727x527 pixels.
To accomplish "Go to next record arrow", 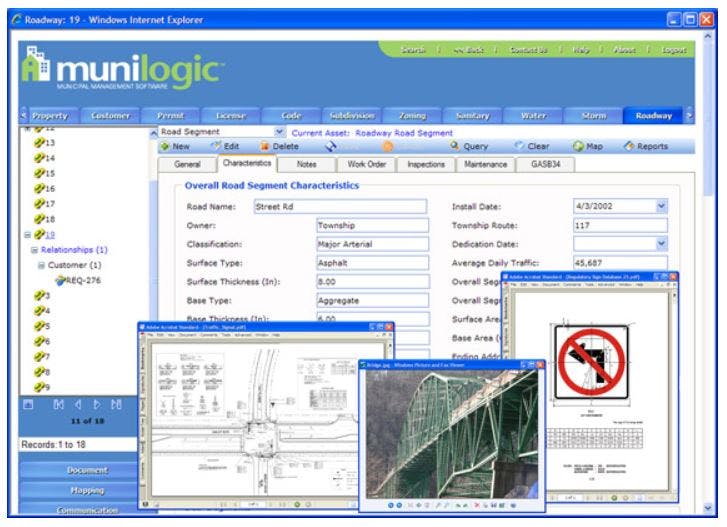I will click(x=97, y=405).
